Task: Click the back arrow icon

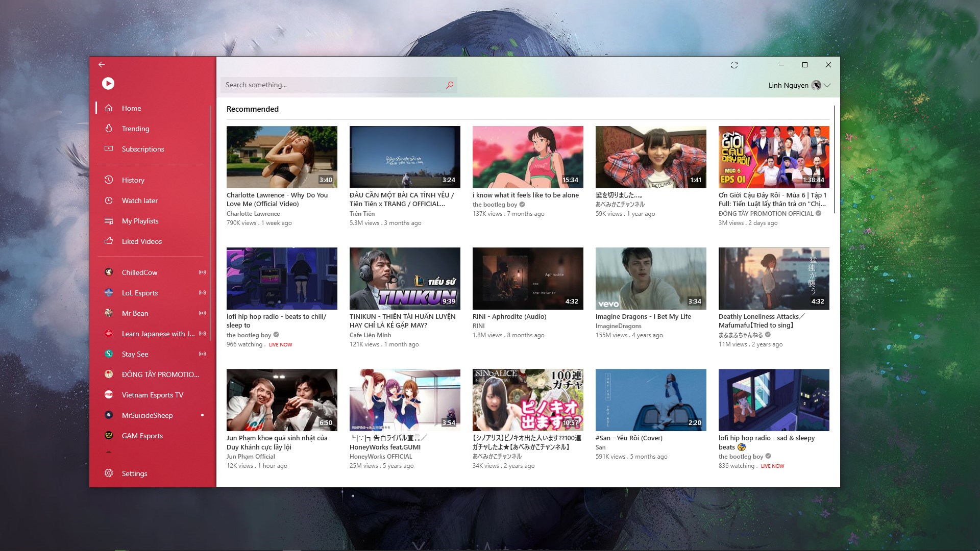Action: coord(102,64)
